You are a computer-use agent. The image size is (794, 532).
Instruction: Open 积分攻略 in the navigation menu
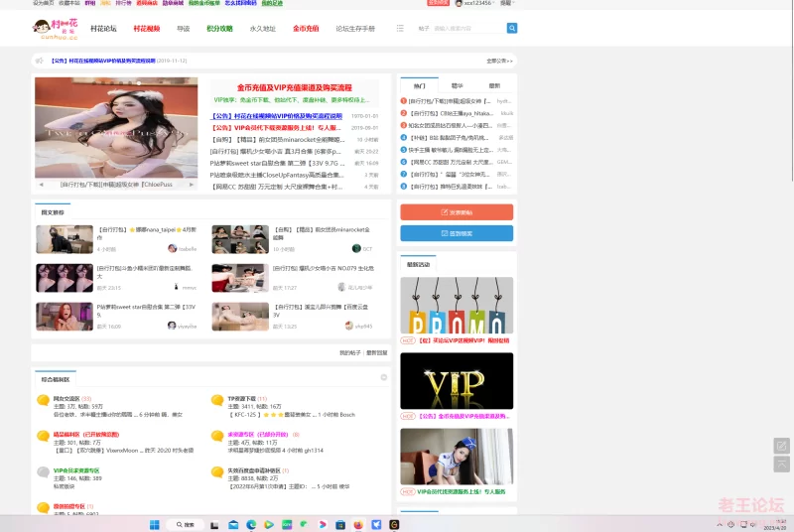coord(219,29)
